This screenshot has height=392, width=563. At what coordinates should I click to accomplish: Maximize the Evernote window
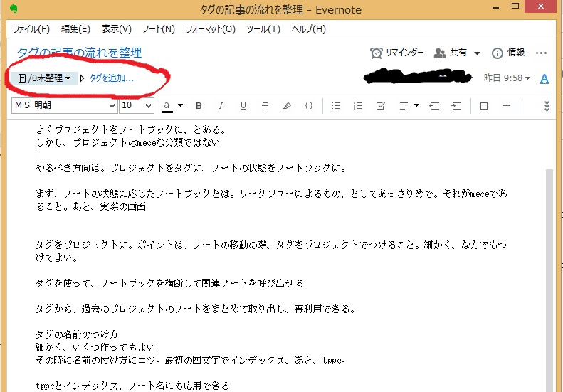coord(515,6)
